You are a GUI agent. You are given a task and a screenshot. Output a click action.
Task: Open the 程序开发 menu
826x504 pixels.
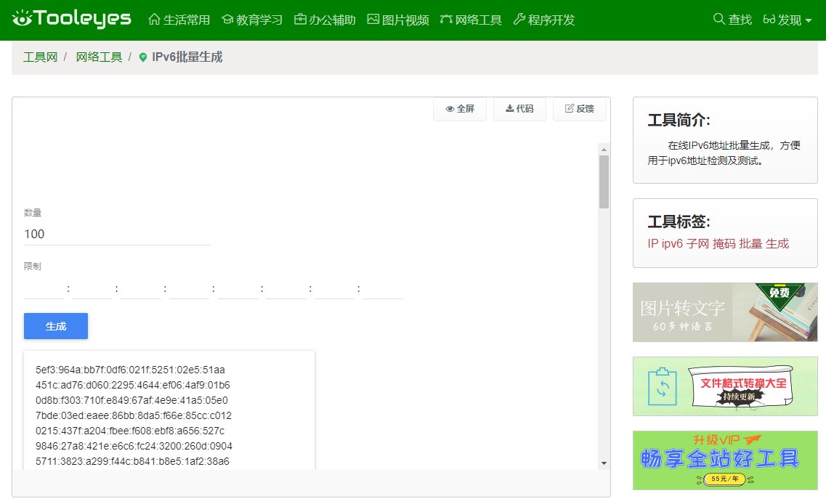pos(543,20)
